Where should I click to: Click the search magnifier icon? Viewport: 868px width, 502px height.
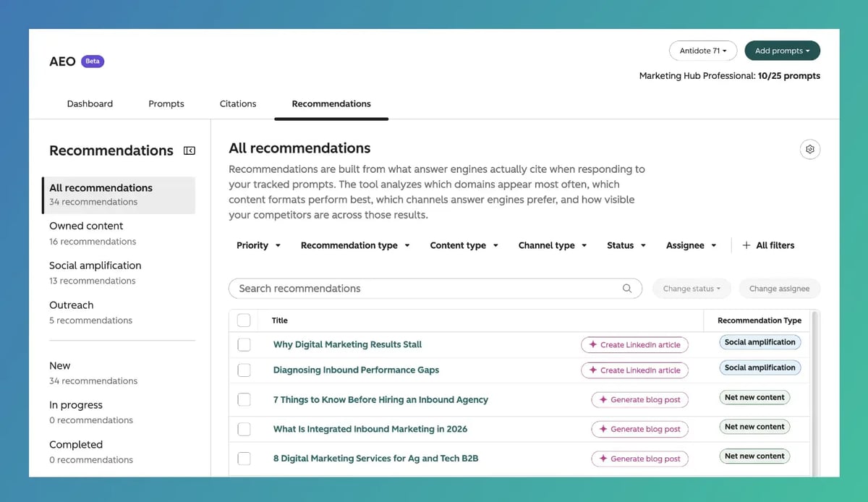coord(627,288)
